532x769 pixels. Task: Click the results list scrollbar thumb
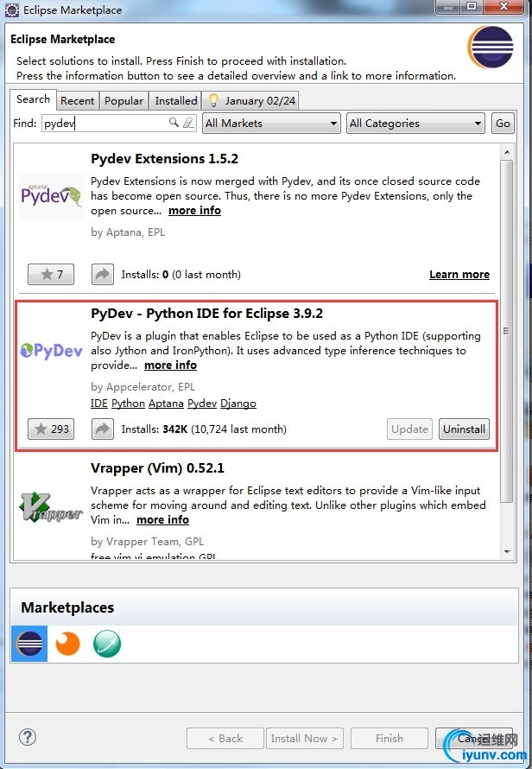tap(507, 331)
